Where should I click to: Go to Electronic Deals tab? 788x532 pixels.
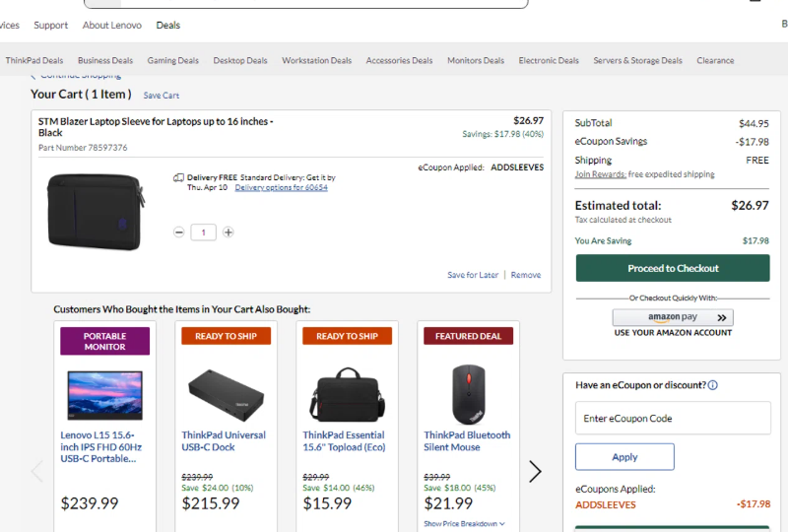click(549, 60)
